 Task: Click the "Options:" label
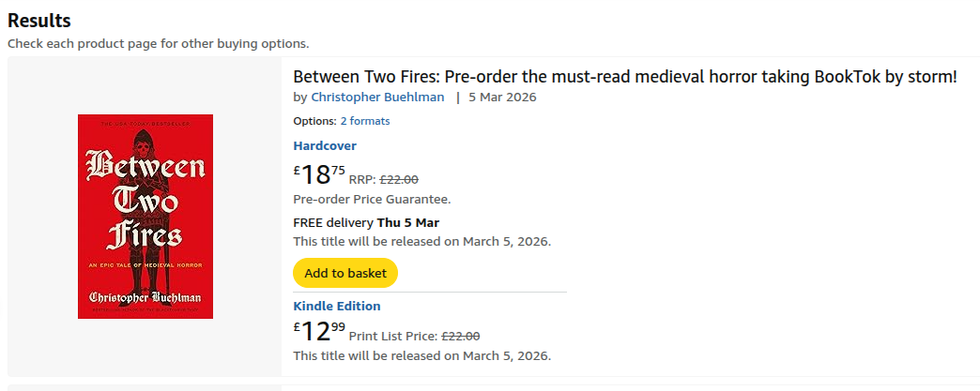(x=314, y=121)
